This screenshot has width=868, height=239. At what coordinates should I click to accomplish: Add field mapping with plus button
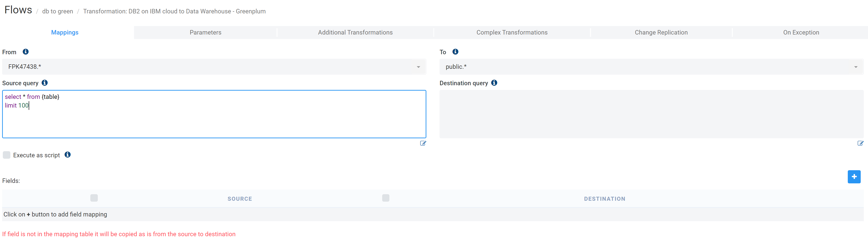click(854, 177)
